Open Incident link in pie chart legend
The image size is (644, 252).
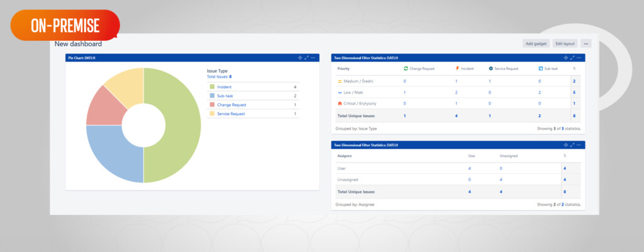point(225,86)
